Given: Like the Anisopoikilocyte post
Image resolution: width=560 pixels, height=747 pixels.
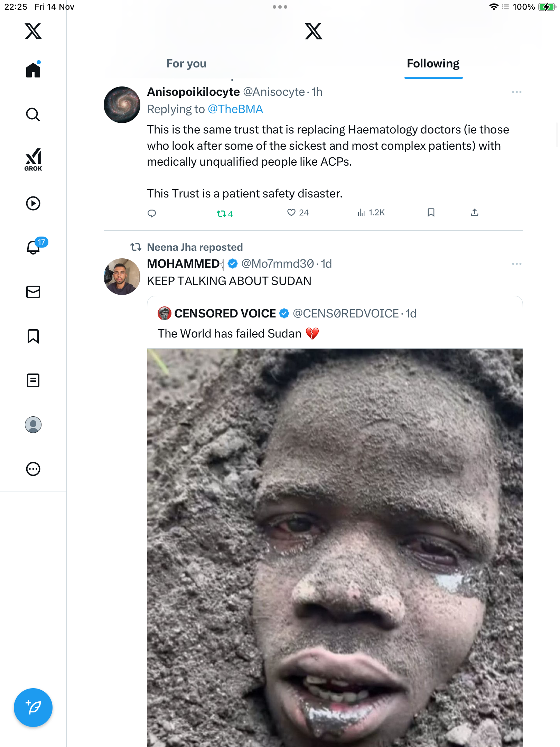Looking at the screenshot, I should tap(291, 213).
